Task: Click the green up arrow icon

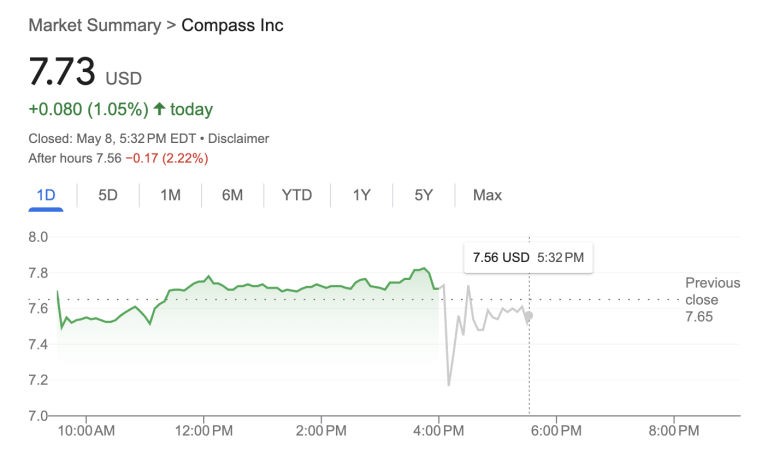Action: click(159, 109)
